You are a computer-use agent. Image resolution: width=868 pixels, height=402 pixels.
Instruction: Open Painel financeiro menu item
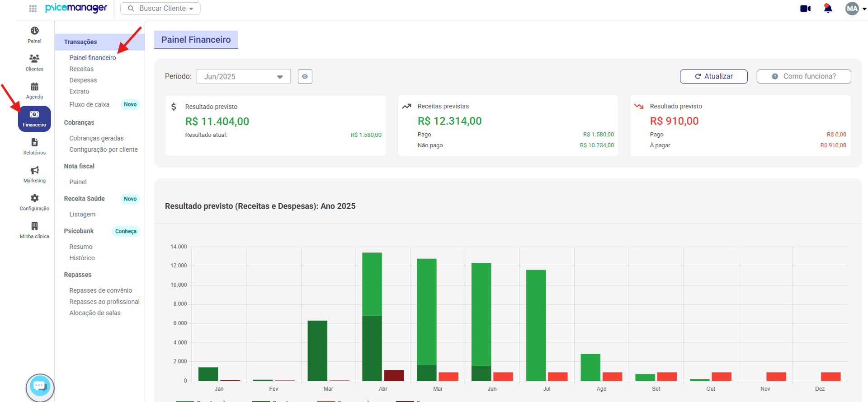(93, 57)
